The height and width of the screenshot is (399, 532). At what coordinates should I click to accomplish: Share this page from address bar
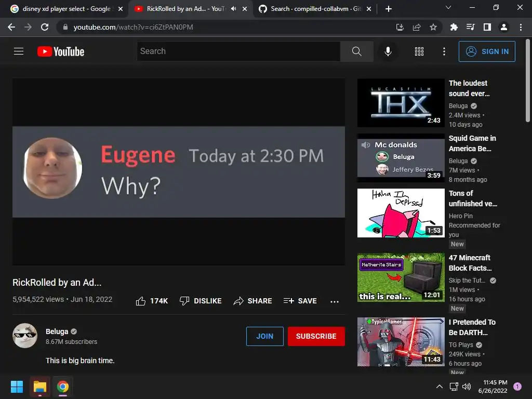coord(417,27)
